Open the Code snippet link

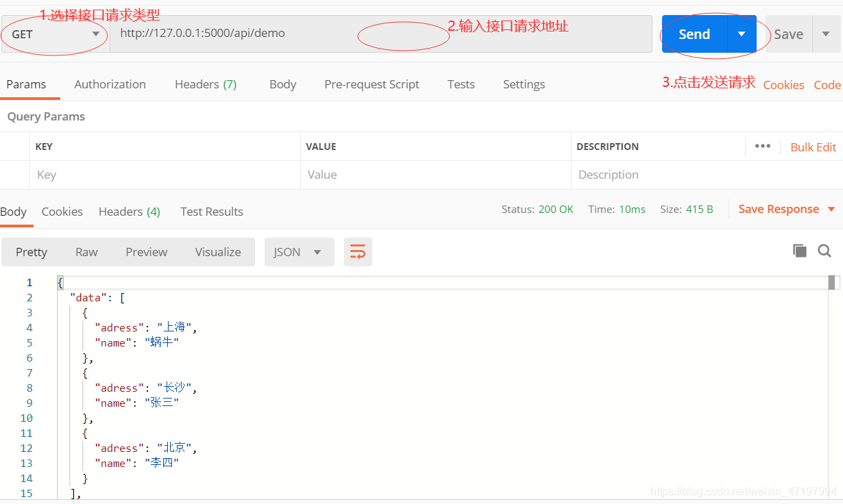tap(827, 85)
